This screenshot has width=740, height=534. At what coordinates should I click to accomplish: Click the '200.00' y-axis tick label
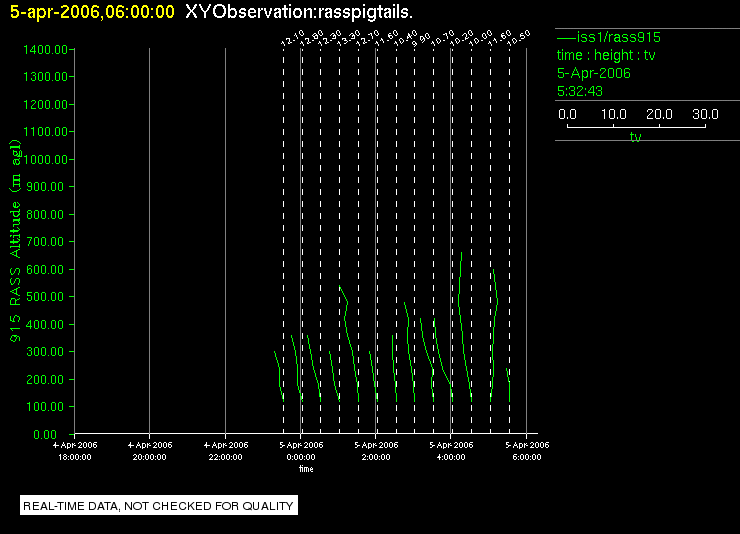tap(45, 379)
